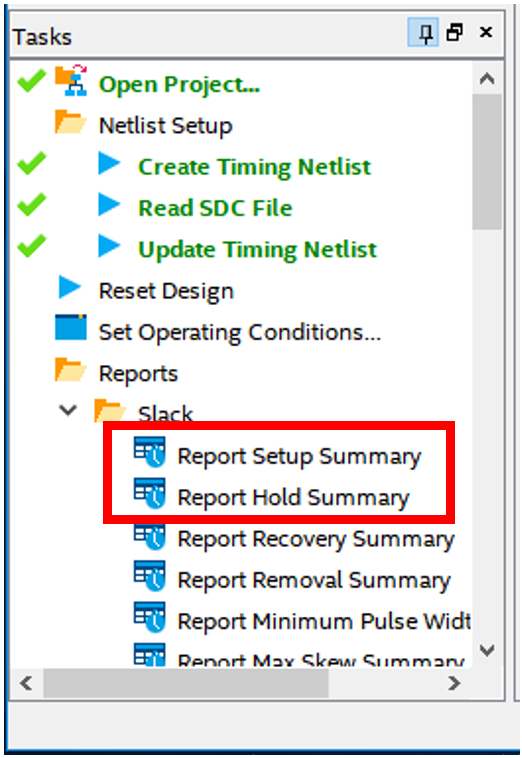Click the Set Operating Conditions... text
This screenshot has height=758, width=522.
coord(240,333)
